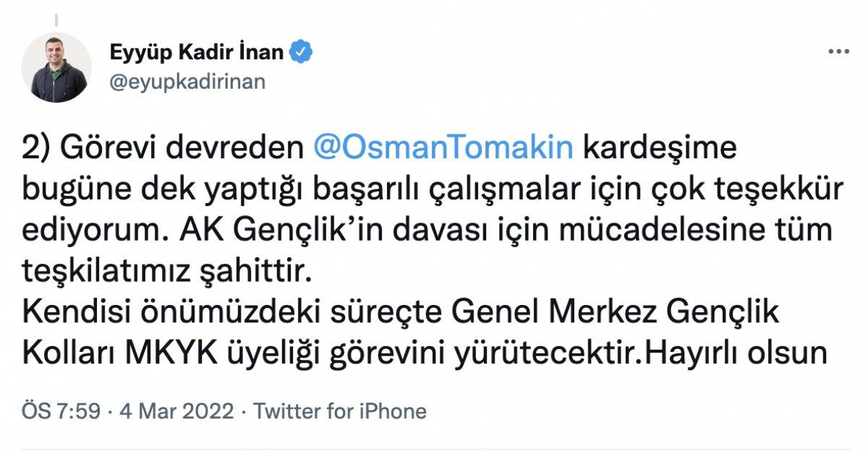Click the blue checkmark beside Eyyüp Kadir İnan
Screen dimensions: 868x456
[x=301, y=49]
